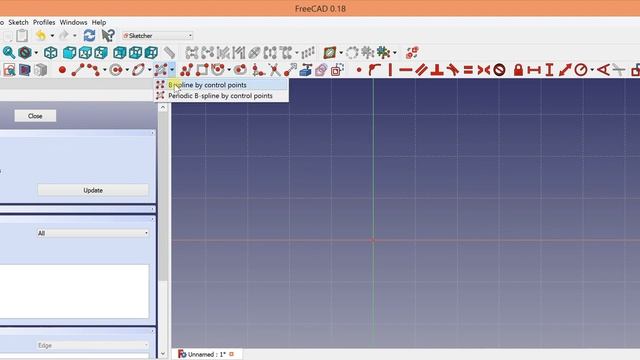Open the Help menu
This screenshot has width=640, height=360.
coord(99,22)
